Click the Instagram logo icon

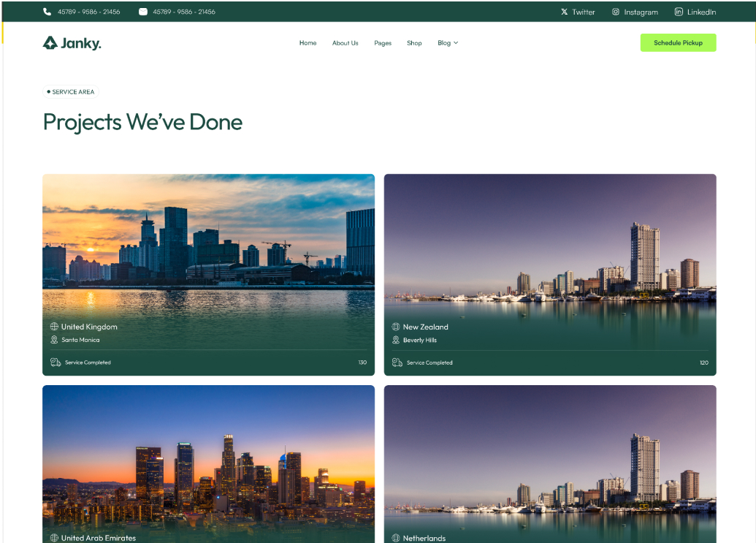coord(616,12)
